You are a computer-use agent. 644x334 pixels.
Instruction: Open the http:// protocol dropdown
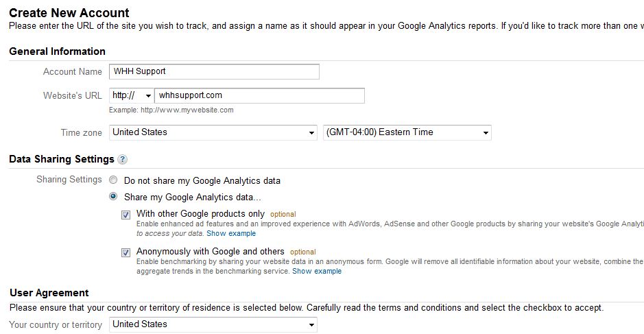pos(131,95)
